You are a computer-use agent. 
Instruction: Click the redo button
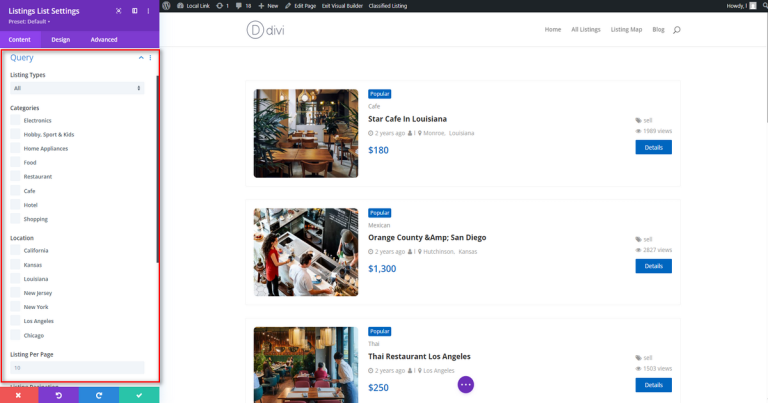[x=99, y=395]
